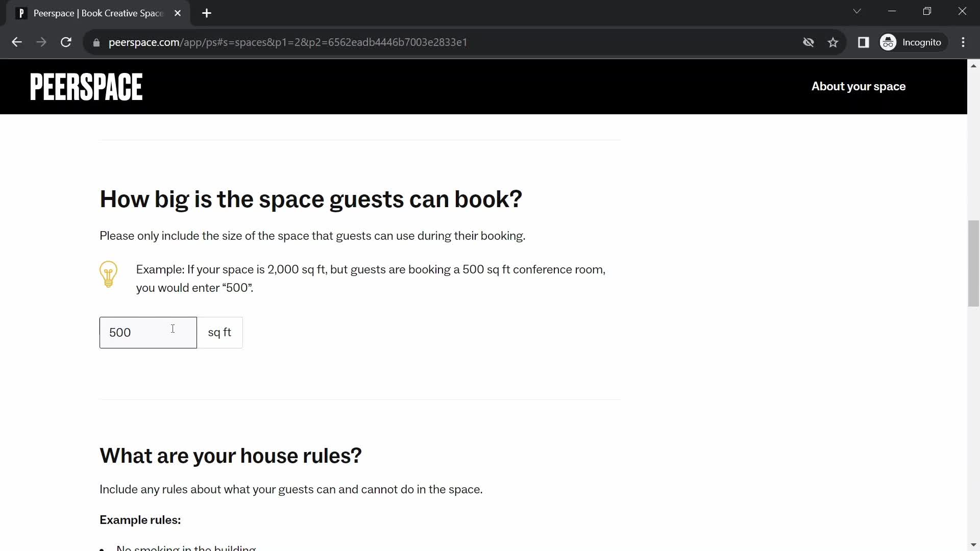Click the browser settings menu icon
This screenshot has width=980, height=551.
(x=967, y=42)
